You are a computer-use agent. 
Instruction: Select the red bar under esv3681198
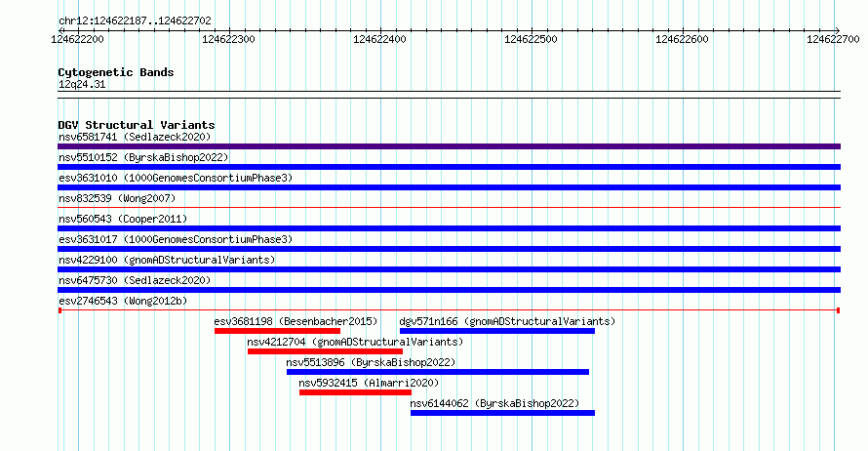point(277,331)
